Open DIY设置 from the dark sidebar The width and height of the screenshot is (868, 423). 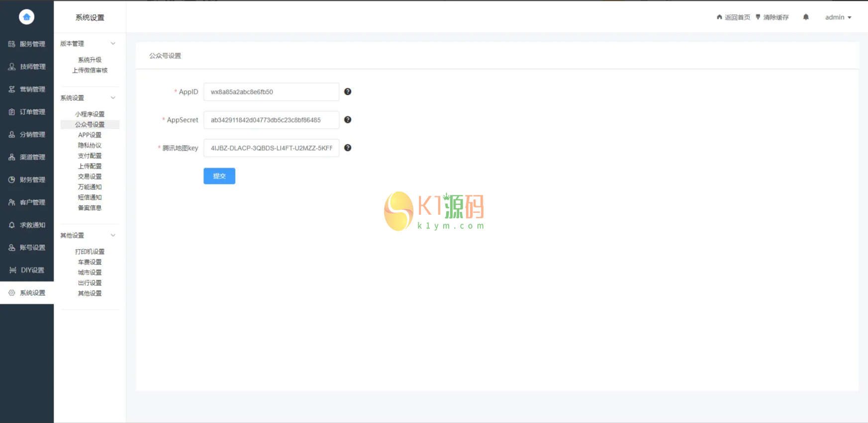(x=27, y=270)
